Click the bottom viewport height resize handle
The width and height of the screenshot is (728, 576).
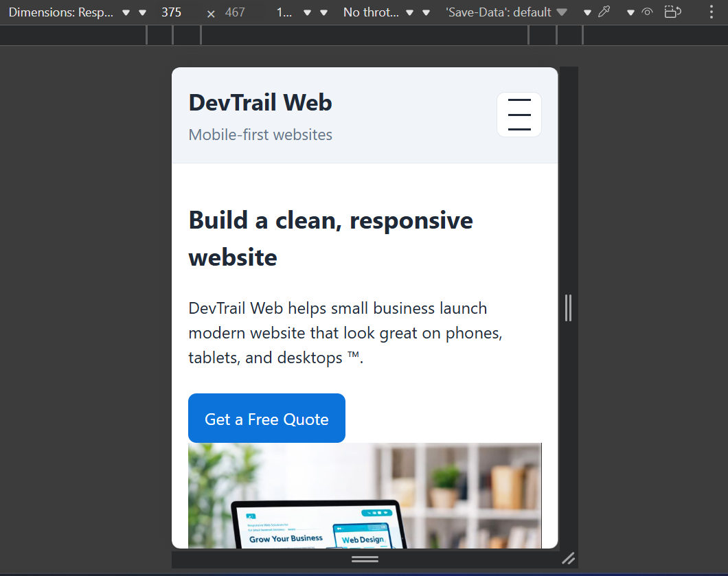(x=365, y=559)
